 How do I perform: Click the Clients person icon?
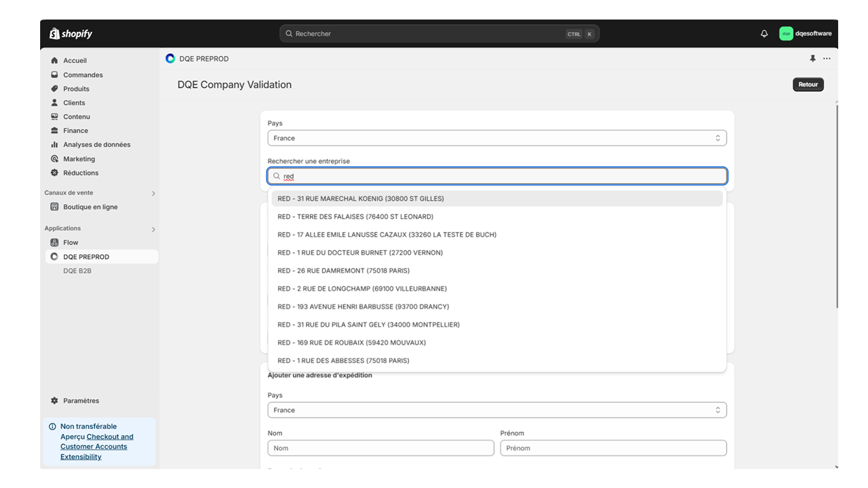pos(54,102)
